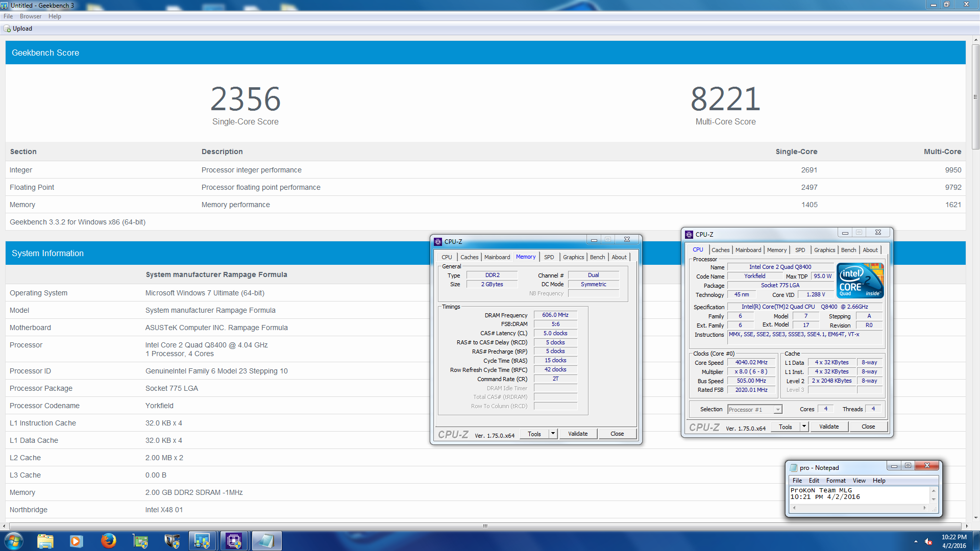Open About tab in CPU-Z Memory window
The height and width of the screenshot is (551, 980).
[619, 257]
